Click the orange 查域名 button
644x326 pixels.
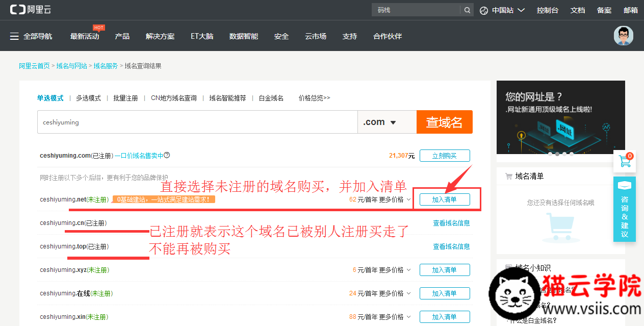(x=445, y=122)
